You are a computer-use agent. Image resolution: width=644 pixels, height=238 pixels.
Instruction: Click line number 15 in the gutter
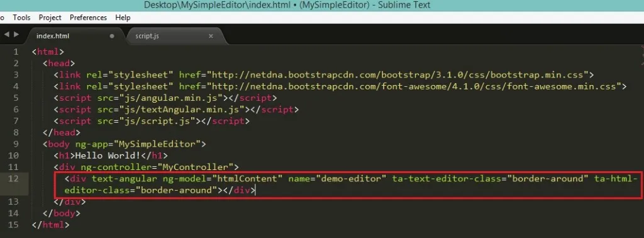pyautogui.click(x=13, y=225)
